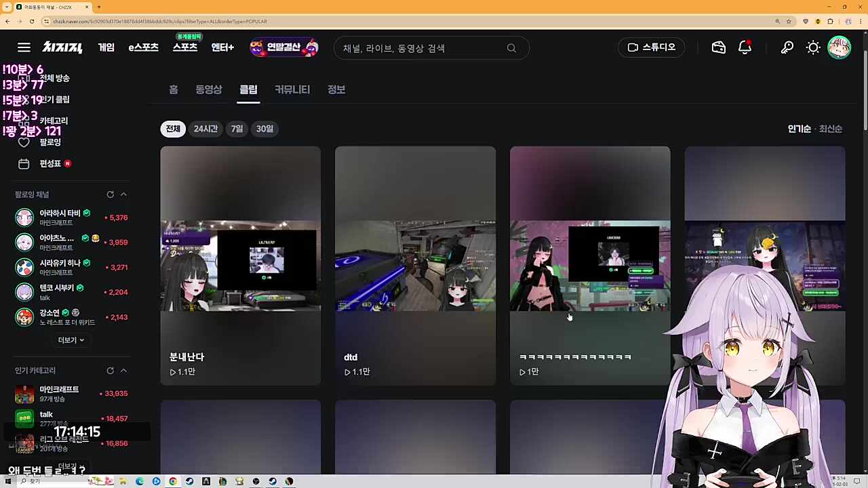Open your profile avatar in the header
The height and width of the screenshot is (488, 868).
(840, 47)
